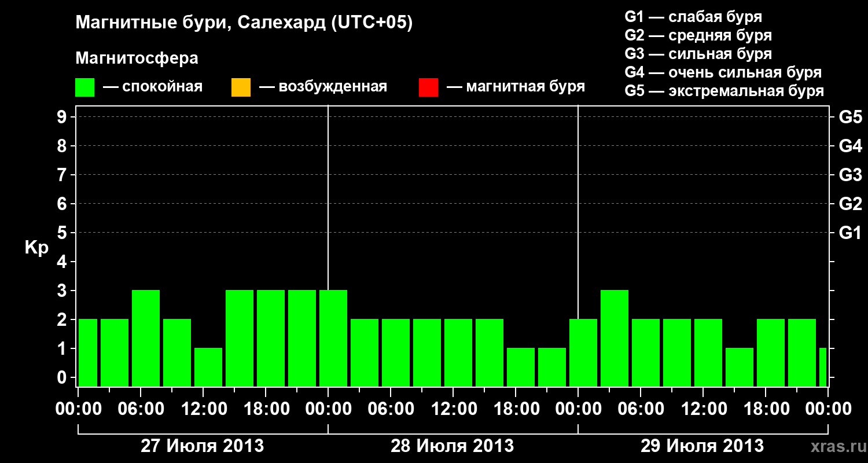The height and width of the screenshot is (463, 868).
Task: Click the 'G4' label on the right axis
Action: (850, 146)
